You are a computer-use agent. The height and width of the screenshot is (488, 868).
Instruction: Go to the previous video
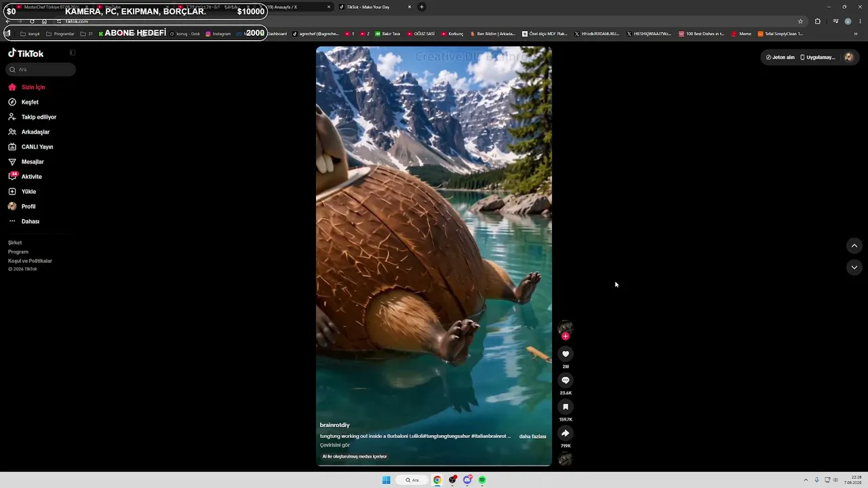click(854, 246)
